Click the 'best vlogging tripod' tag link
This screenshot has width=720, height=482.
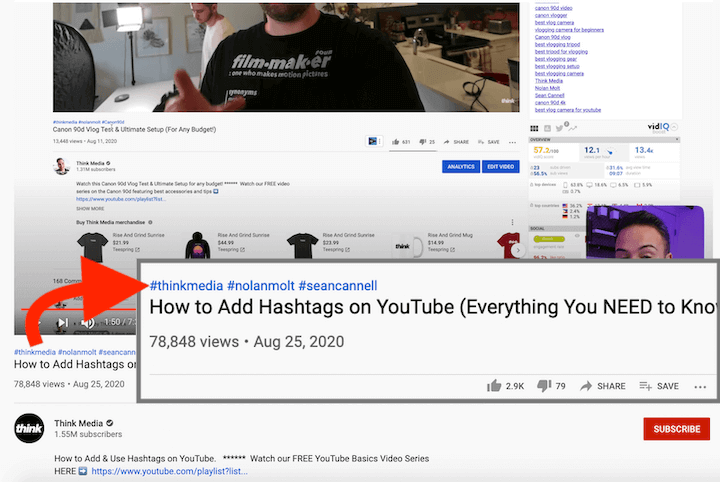pyautogui.click(x=557, y=45)
